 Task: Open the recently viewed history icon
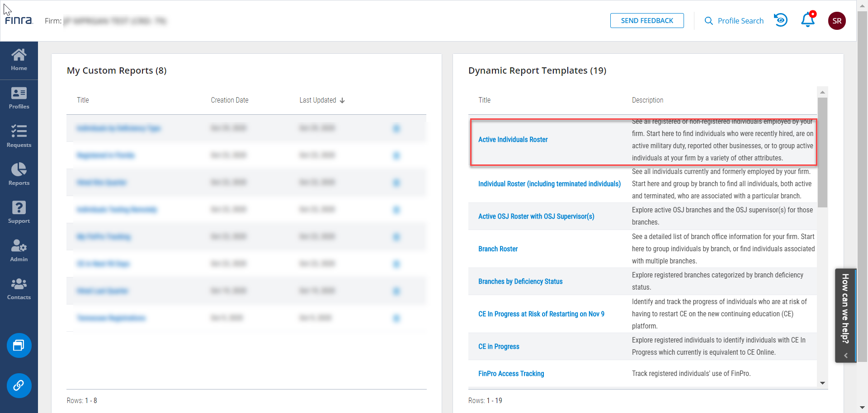tap(781, 20)
